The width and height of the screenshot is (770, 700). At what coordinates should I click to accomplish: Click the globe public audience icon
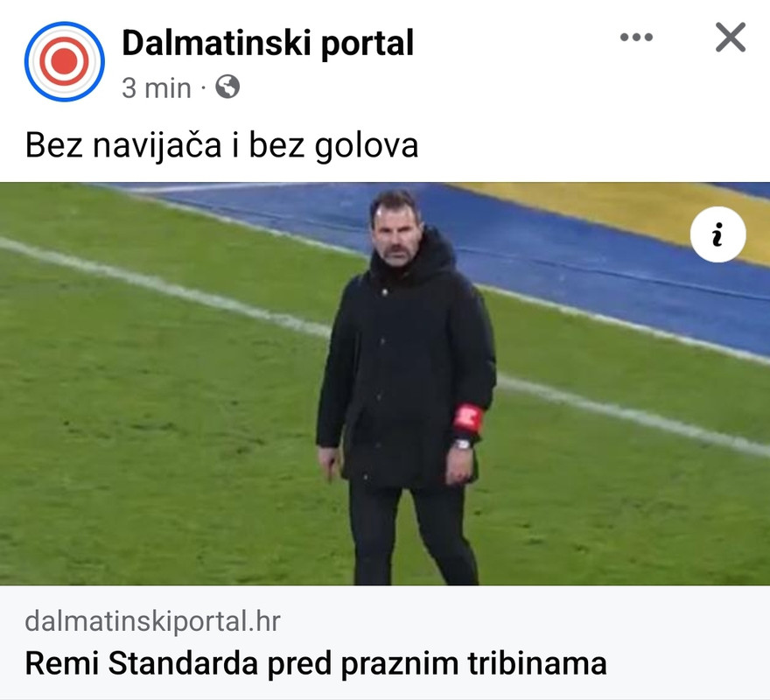227,87
